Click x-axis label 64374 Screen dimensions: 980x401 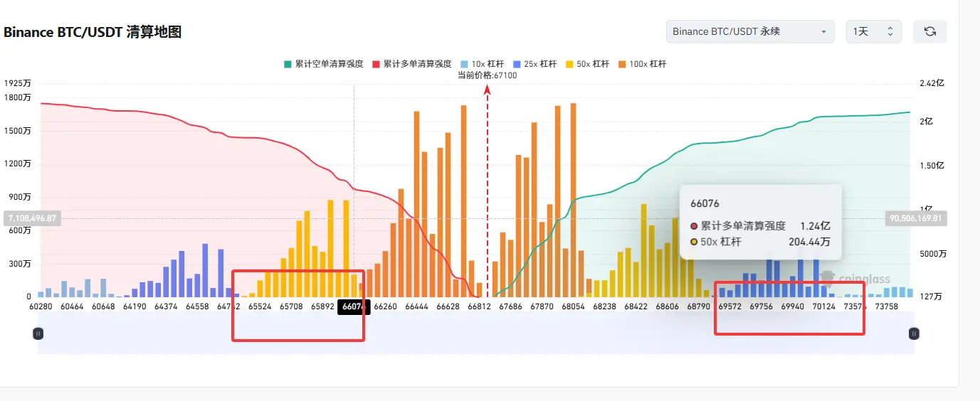[x=167, y=306]
